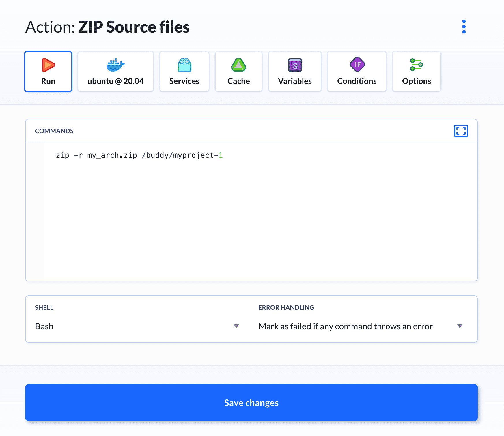504x436 pixels.
Task: Click the SHELL field label
Action: click(44, 307)
